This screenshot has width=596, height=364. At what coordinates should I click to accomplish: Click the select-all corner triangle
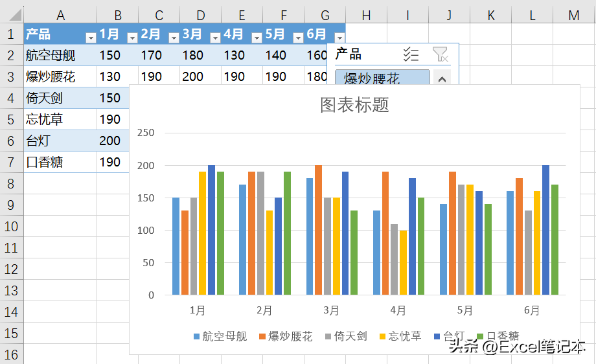pyautogui.click(x=14, y=14)
